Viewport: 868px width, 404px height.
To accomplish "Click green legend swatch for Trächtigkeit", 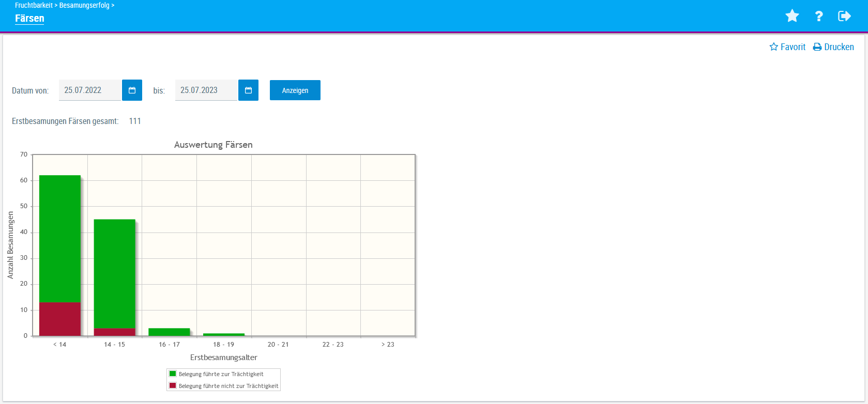I will pyautogui.click(x=173, y=374).
